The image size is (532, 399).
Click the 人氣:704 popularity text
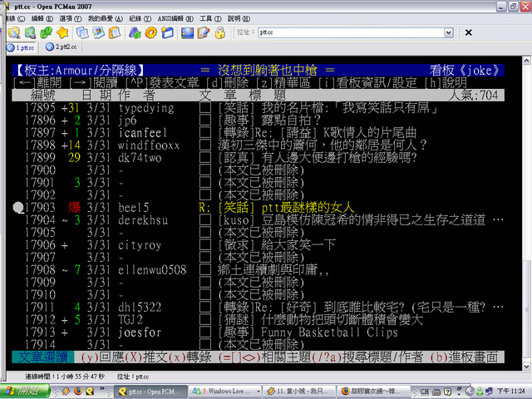[474, 96]
